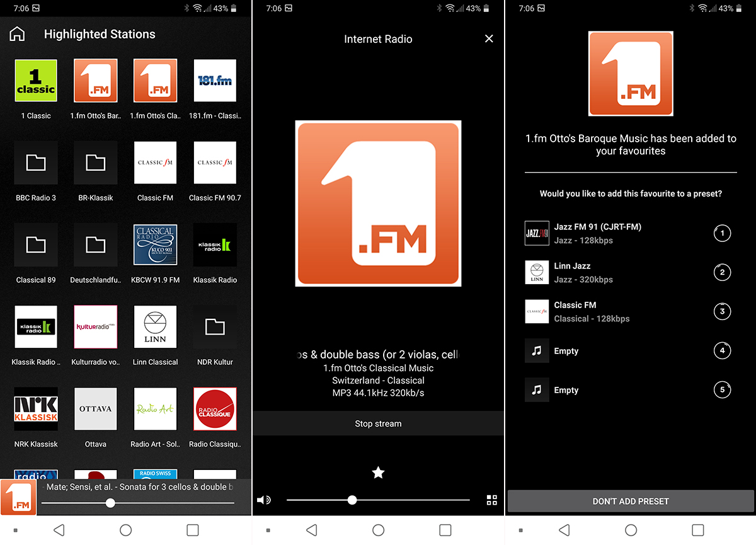Close the Internet Radio screen
This screenshot has width=756, height=545.
coord(489,38)
